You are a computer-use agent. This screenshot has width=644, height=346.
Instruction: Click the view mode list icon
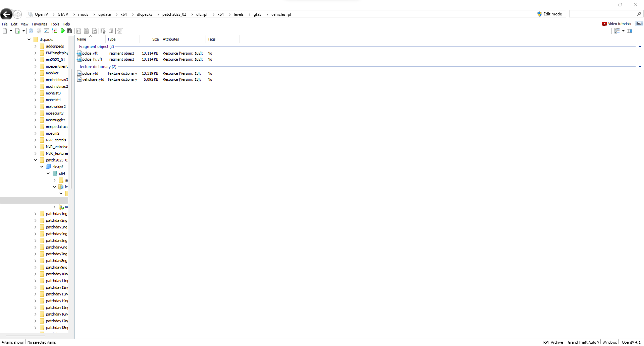point(617,31)
